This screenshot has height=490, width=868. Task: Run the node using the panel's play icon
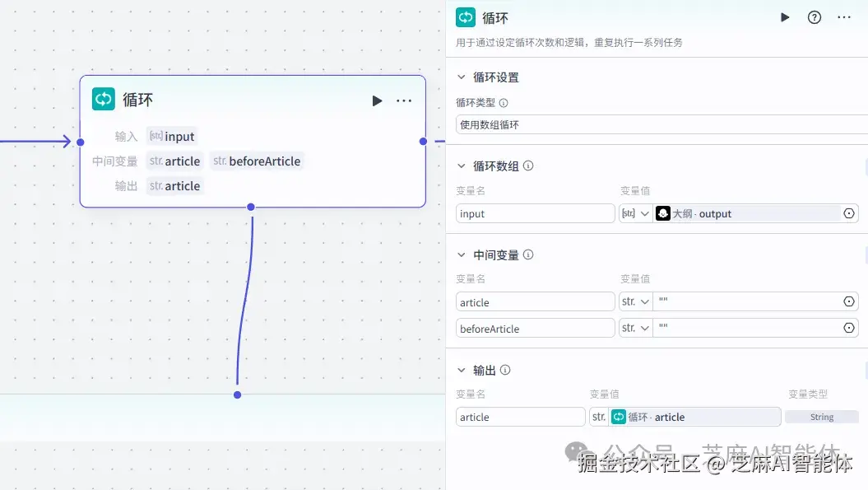click(784, 16)
